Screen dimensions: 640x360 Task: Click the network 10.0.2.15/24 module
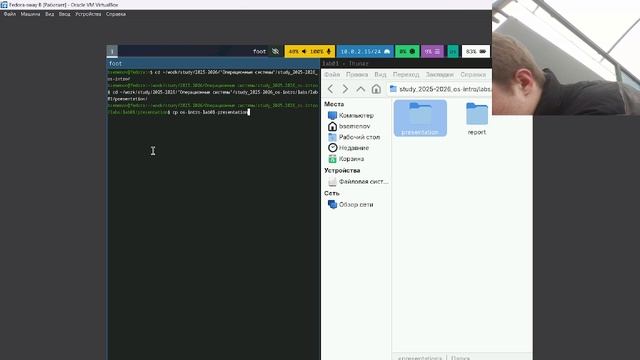[x=365, y=51]
